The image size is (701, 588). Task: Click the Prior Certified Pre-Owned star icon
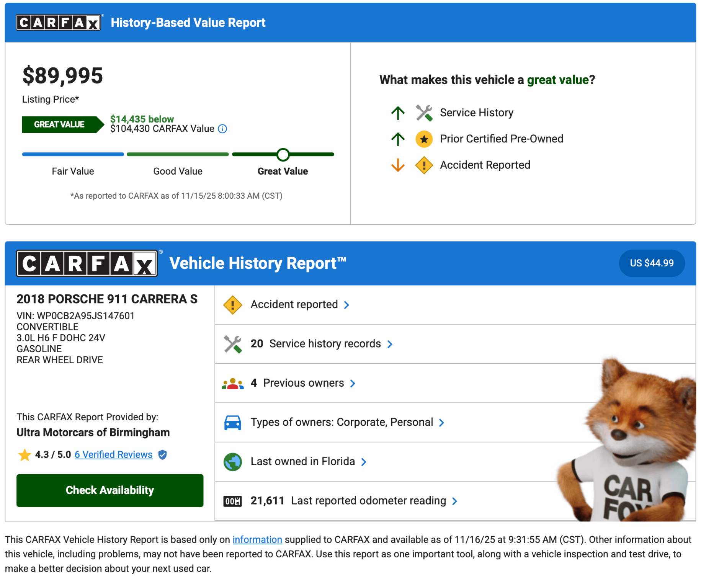(424, 139)
